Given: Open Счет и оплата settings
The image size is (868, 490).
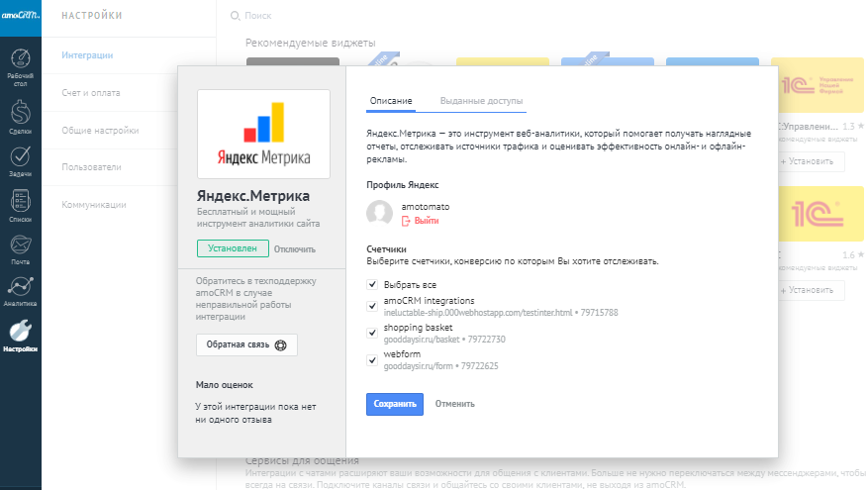Looking at the screenshot, I should (91, 92).
